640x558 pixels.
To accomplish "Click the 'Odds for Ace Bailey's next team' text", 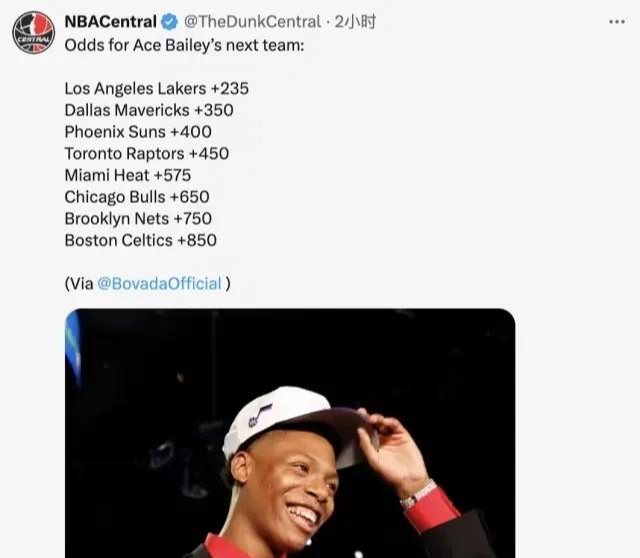I will 184,45.
